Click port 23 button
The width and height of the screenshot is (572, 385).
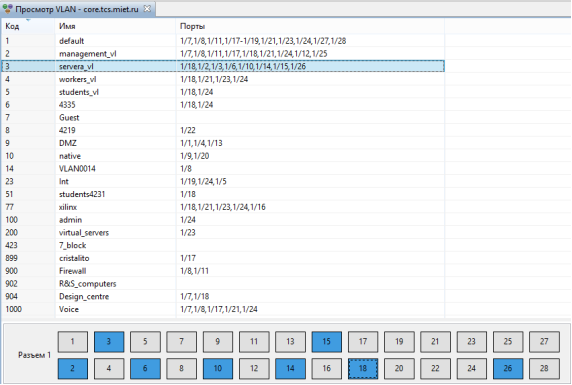(x=472, y=342)
